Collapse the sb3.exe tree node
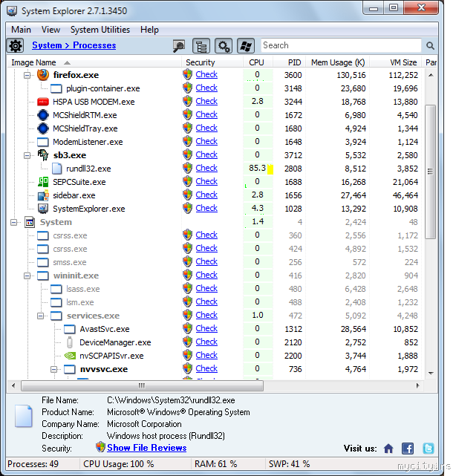This screenshot has width=456, height=476. (x=27, y=155)
